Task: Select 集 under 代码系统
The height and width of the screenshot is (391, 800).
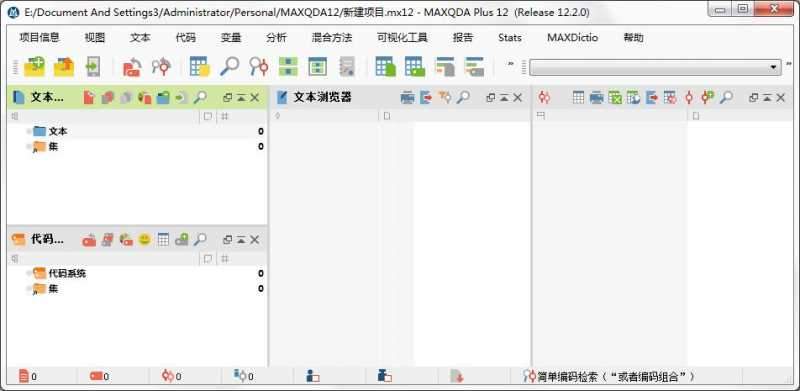Action: [x=53, y=289]
